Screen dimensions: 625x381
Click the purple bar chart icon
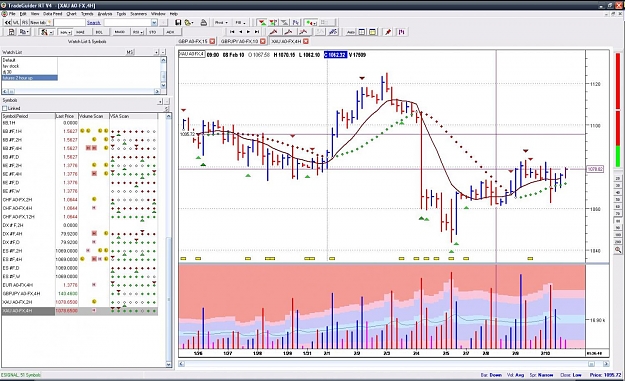click(402, 32)
